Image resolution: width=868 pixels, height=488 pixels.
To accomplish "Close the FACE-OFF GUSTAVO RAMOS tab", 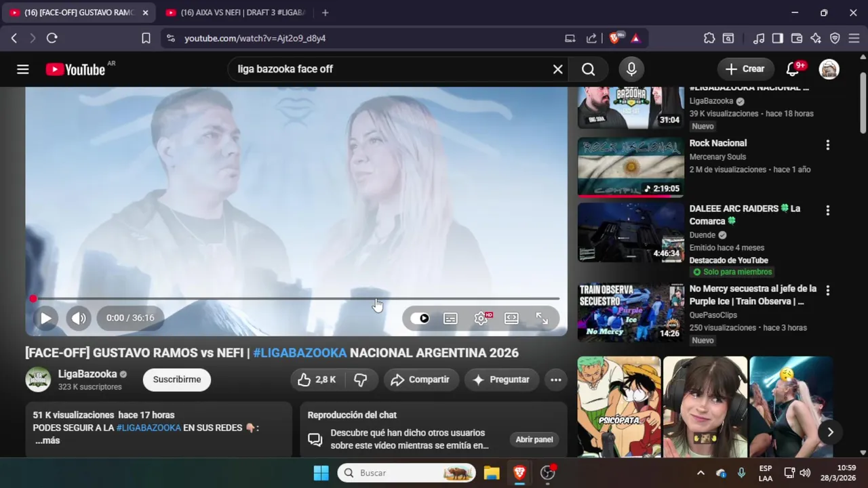I will tap(145, 13).
